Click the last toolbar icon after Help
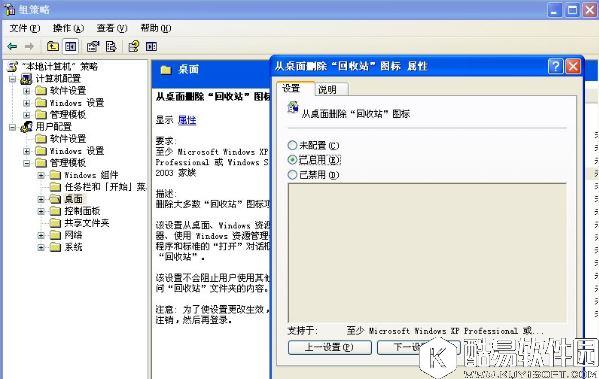The height and width of the screenshot is (379, 599). click(151, 47)
